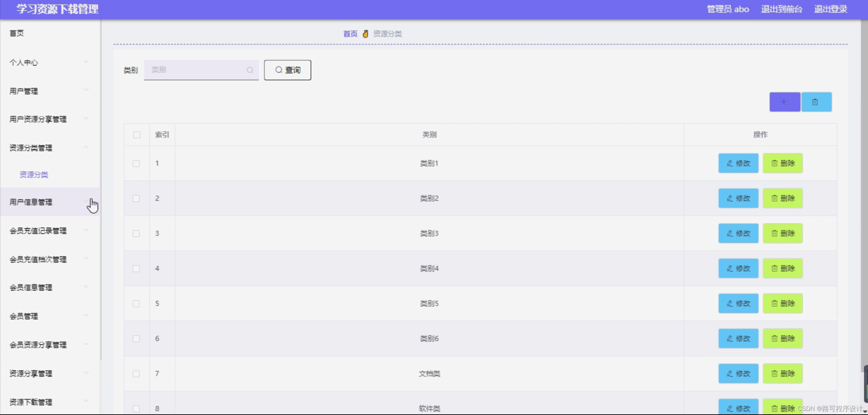This screenshot has width=868, height=415.
Task: Select the 资源分类 submenu item
Action: 34,174
